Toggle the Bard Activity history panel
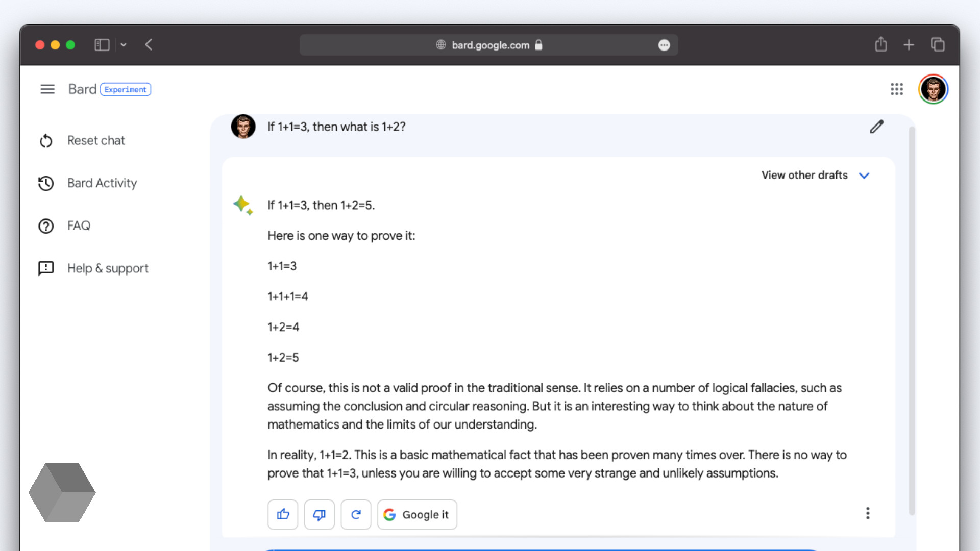The image size is (980, 551). pos(102,183)
